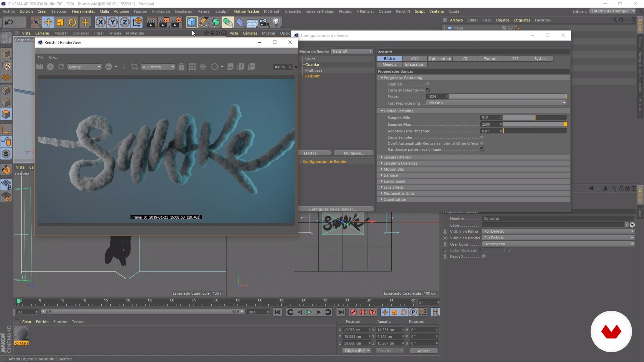The height and width of the screenshot is (362, 644).
Task: Click the RenderView play render button
Action: point(50,67)
